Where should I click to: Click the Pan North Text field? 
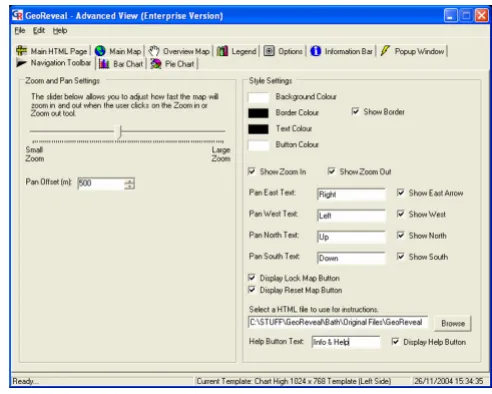click(x=351, y=237)
